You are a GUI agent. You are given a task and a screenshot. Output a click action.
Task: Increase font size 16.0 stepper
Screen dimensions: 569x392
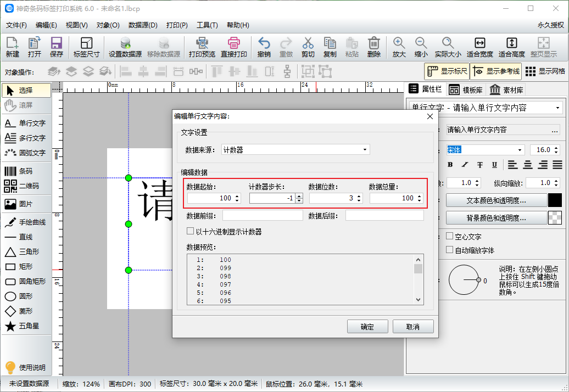point(556,148)
